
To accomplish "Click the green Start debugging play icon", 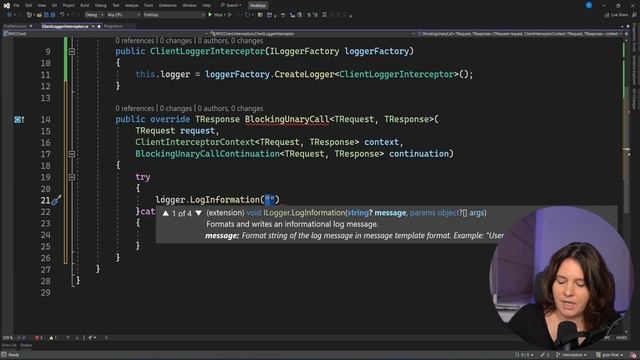I will click(210, 15).
